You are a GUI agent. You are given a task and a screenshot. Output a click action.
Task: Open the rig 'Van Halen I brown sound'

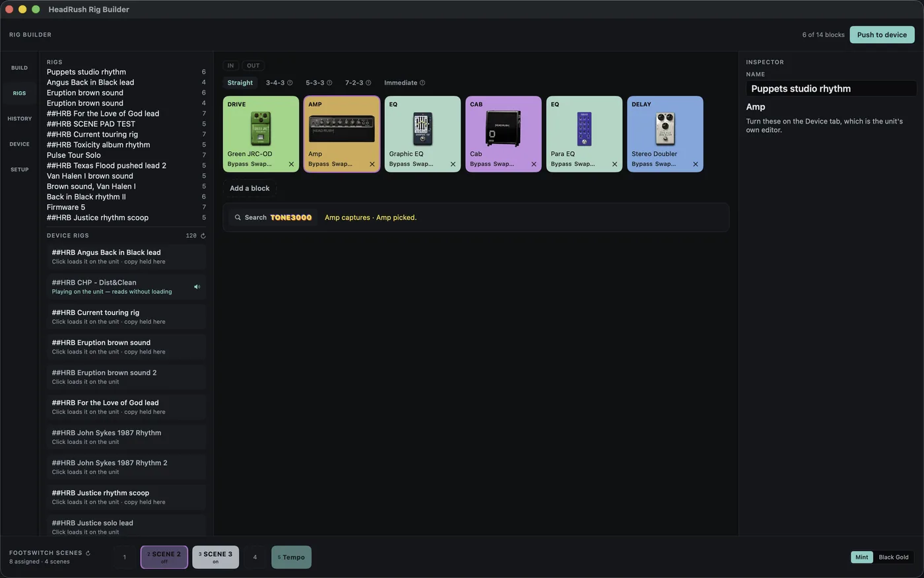pyautogui.click(x=126, y=176)
